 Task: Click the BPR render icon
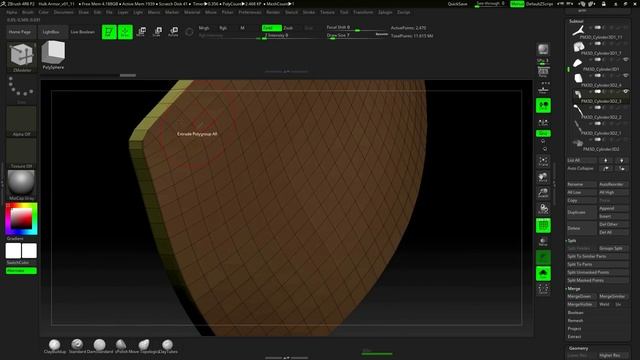click(543, 50)
